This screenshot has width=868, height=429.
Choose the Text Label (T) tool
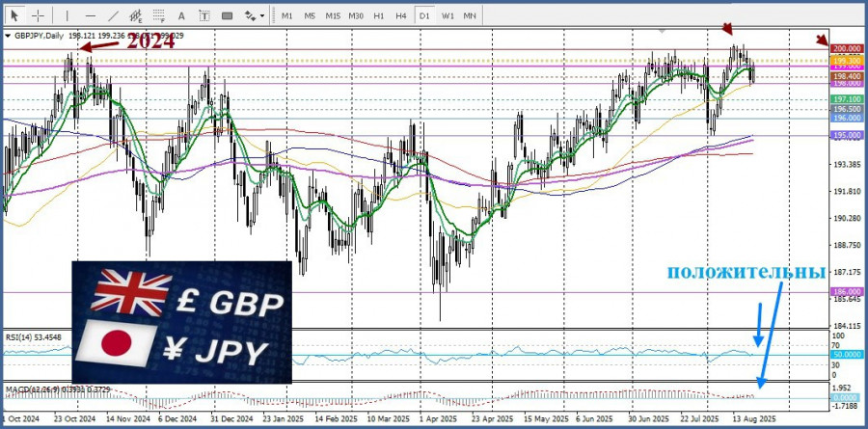(204, 15)
